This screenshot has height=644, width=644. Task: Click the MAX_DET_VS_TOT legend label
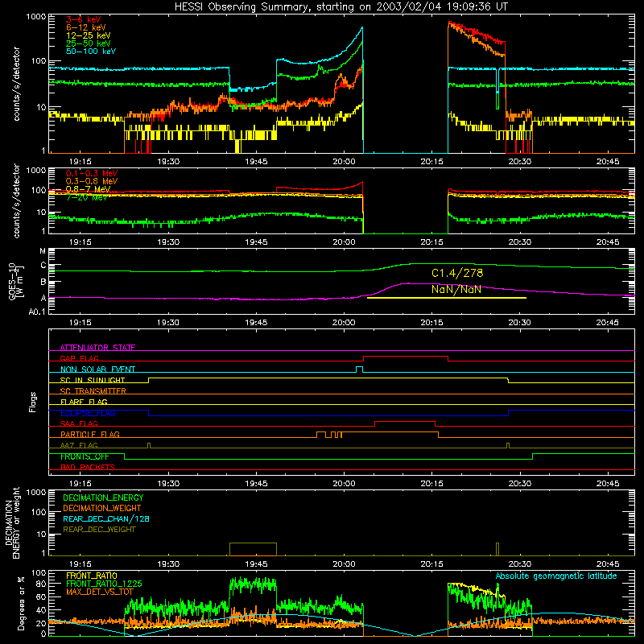pos(100,592)
